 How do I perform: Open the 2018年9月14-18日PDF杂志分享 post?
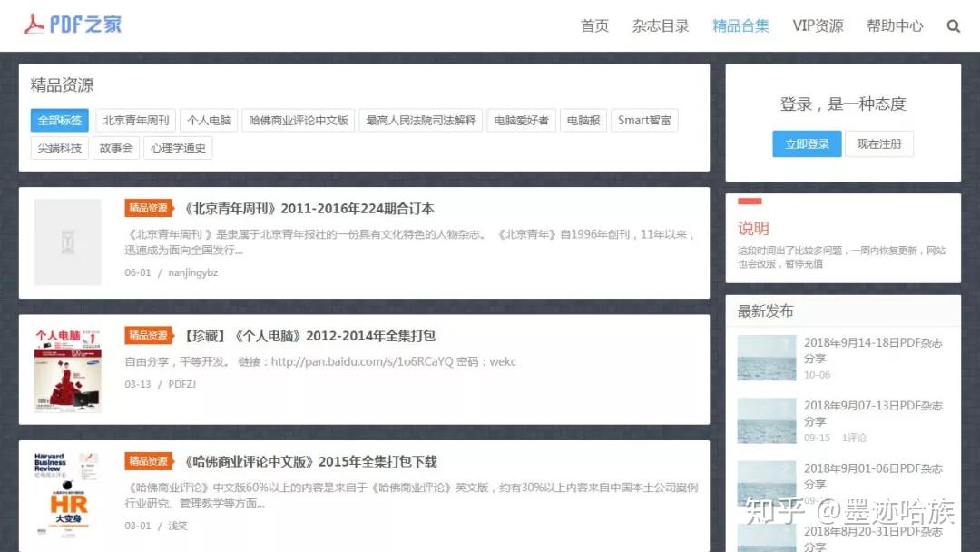[873, 350]
